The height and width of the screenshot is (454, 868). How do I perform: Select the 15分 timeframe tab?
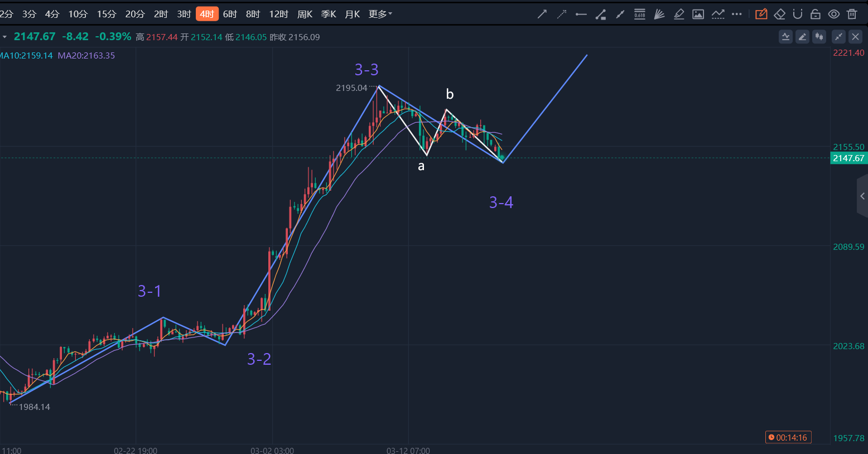(107, 13)
